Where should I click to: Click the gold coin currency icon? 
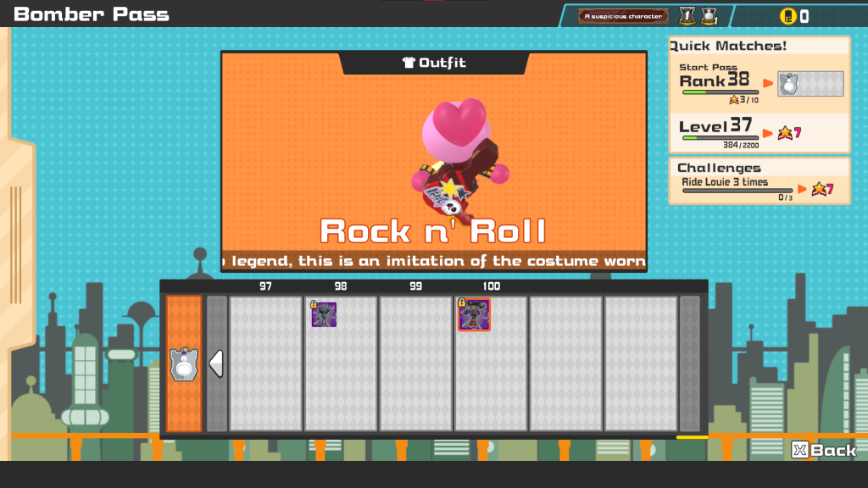tap(787, 16)
